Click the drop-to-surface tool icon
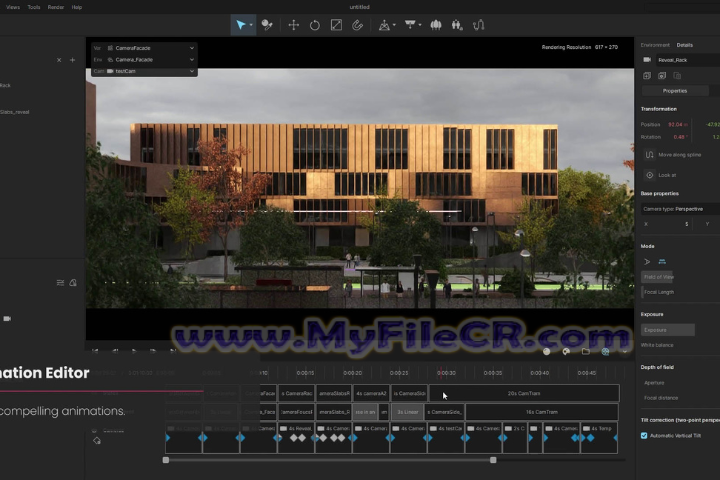The height and width of the screenshot is (480, 720). point(410,24)
